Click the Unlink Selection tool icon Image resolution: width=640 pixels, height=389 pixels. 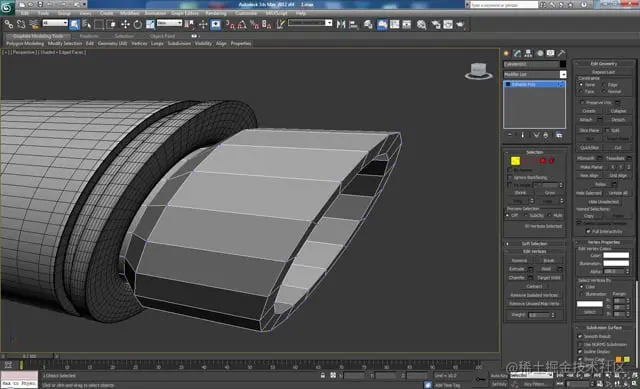(x=21, y=24)
